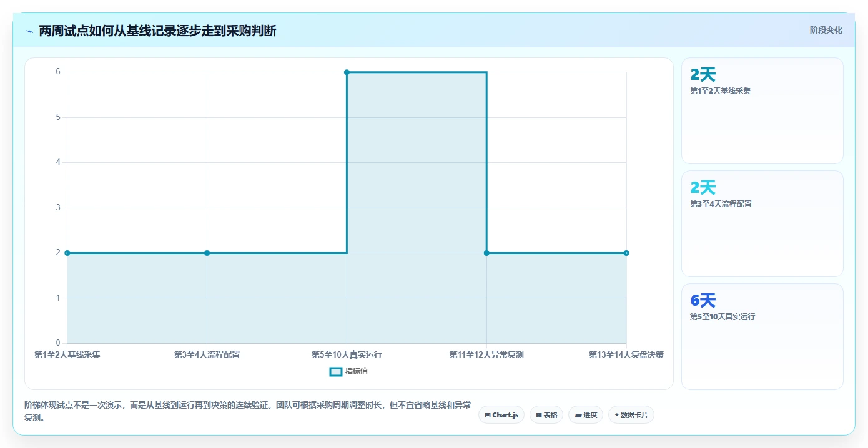This screenshot has height=448, width=868.
Task: Select the Chart.js tag
Action: coord(501,415)
